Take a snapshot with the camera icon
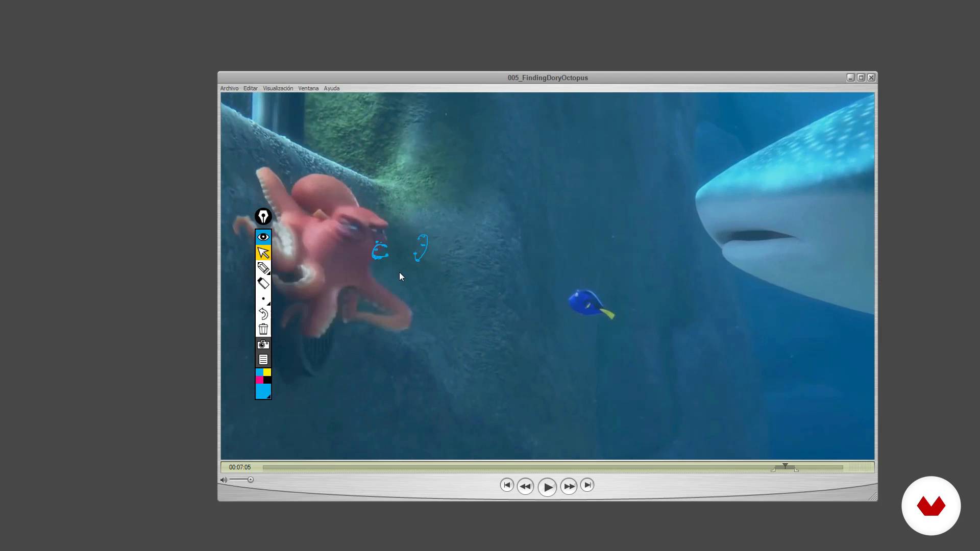980x551 pixels. 263,344
